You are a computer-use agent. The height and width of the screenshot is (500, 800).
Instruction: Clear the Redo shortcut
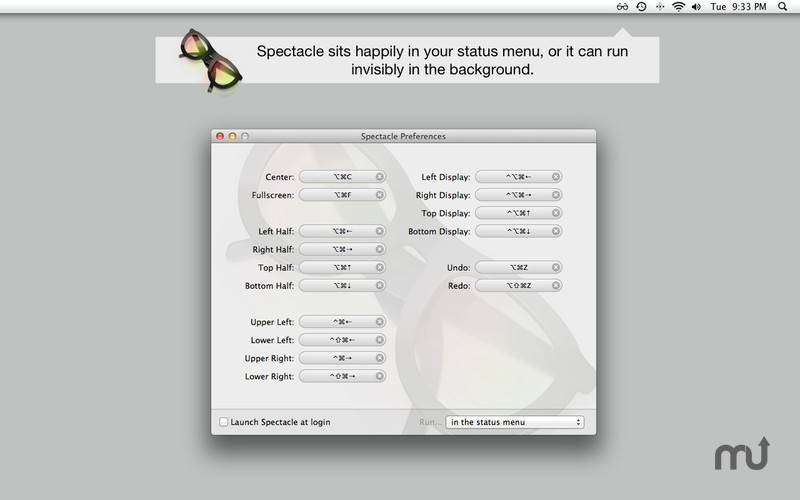[x=556, y=285]
